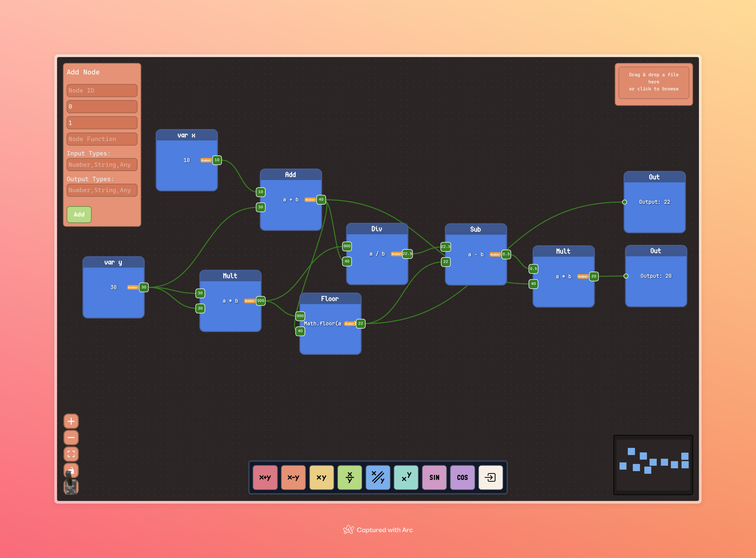Zoom in with the plus control
The height and width of the screenshot is (558, 756).
(x=71, y=421)
